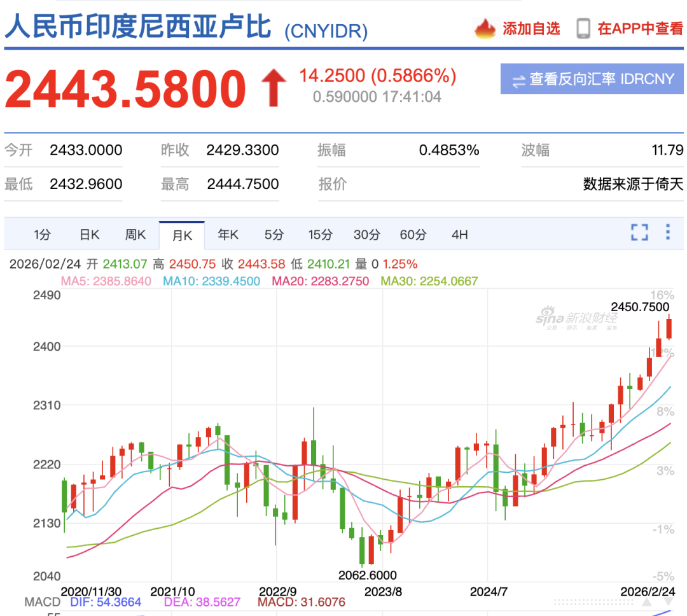The image size is (687, 616).
Task: Click 今开 value 2433.0000
Action: click(x=86, y=150)
